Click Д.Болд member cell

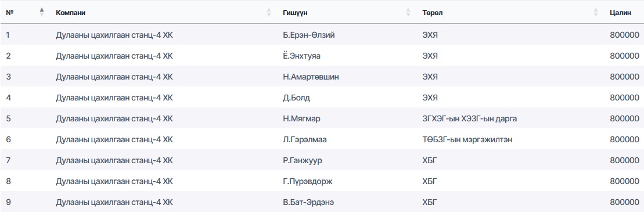296,98
